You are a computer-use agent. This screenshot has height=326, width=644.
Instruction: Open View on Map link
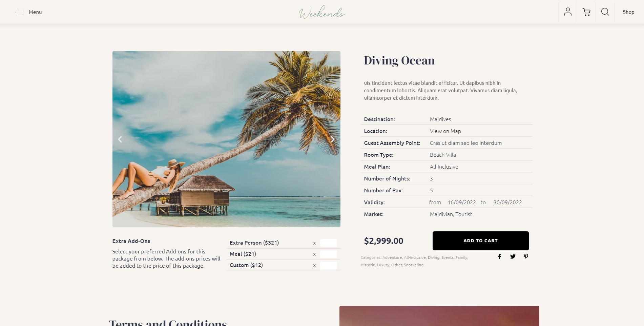[445, 131]
